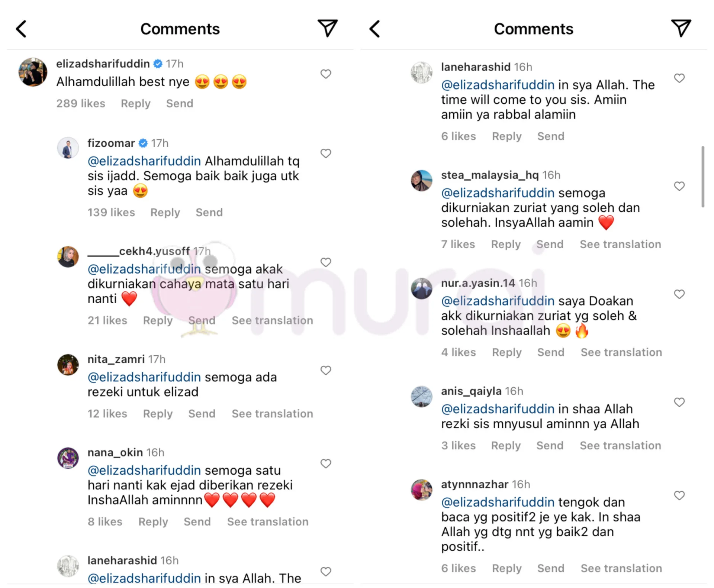Send elizadsharifuddin's top comment
The width and height of the screenshot is (714, 588).
click(x=180, y=103)
